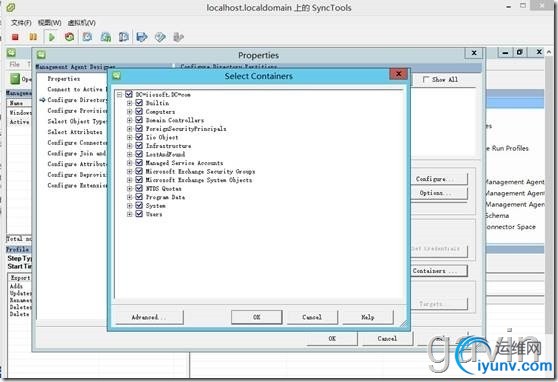This screenshot has width=558, height=382.
Task: Uncheck the Builtin container checkbox
Action: tap(139, 103)
